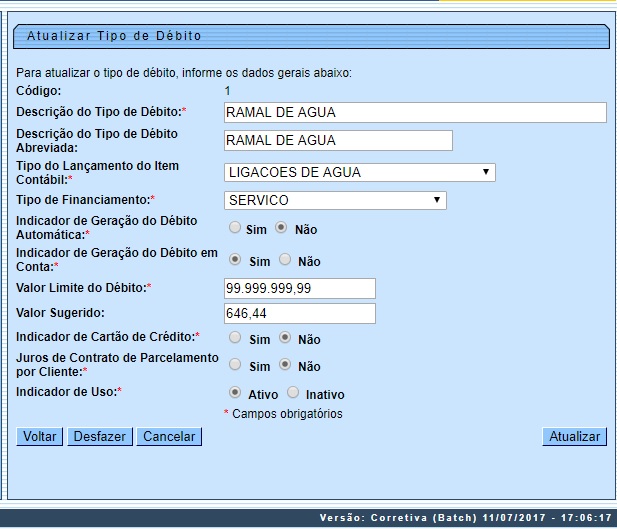Pick Não for Indicador de Cartão de Crédito
617x529 pixels.
point(284,338)
